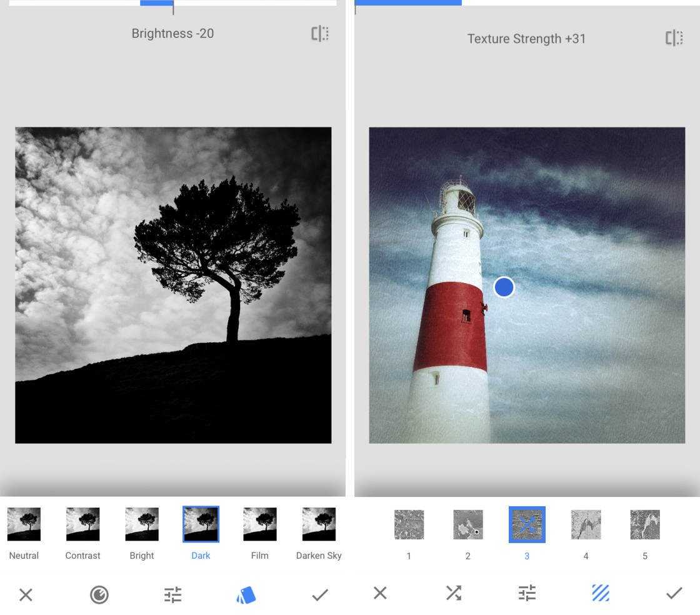Select grunge texture number 5
This screenshot has height=615, width=700.
pos(645,525)
